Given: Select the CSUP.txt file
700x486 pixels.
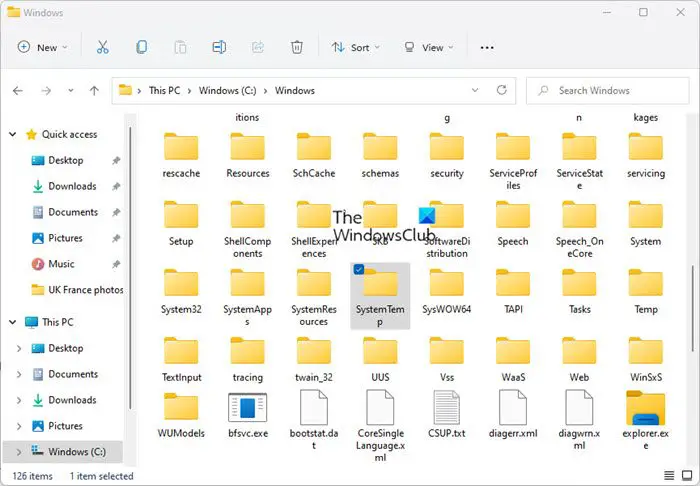Looking at the screenshot, I should 446,415.
